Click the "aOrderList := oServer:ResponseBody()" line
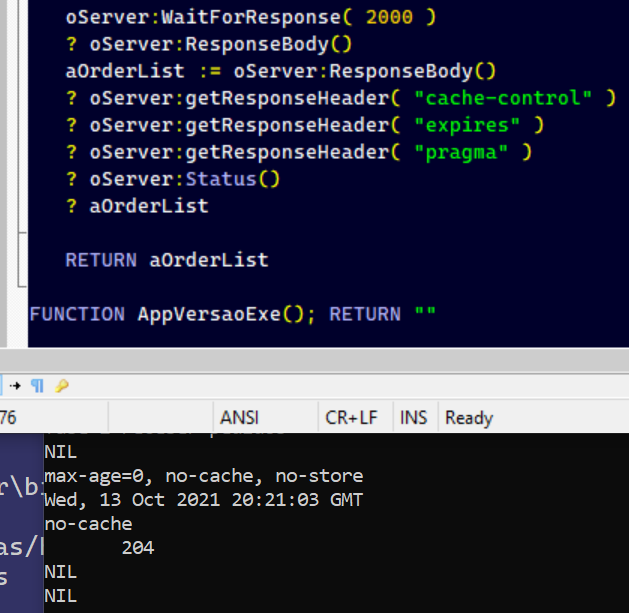The height and width of the screenshot is (613, 629). click(281, 71)
